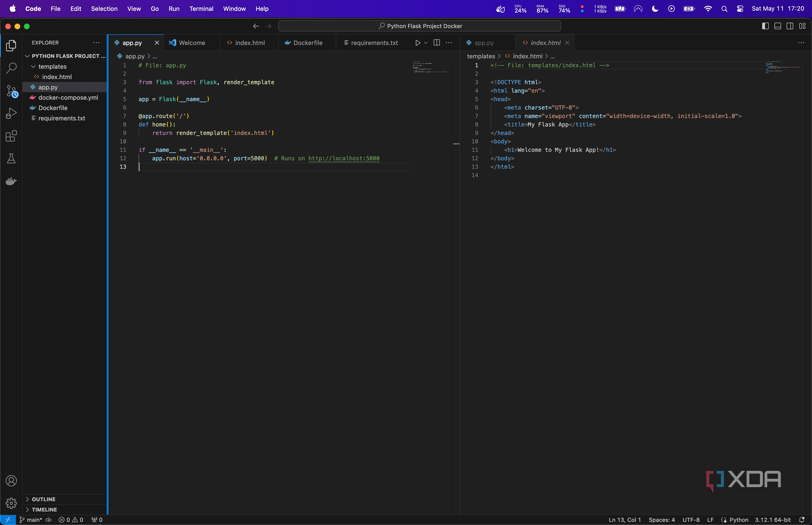The image size is (812, 525).
Task: Expand the Outline section
Action: pos(43,499)
